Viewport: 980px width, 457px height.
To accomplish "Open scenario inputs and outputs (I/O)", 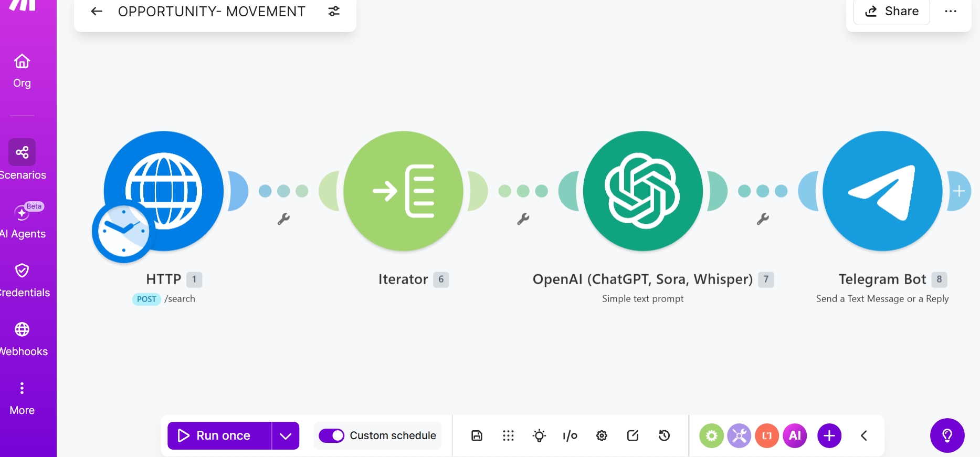I will point(570,435).
